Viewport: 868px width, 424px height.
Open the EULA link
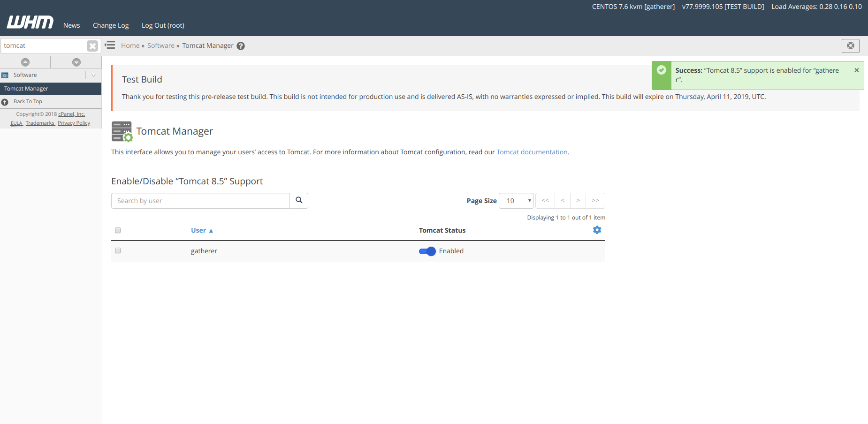[x=16, y=123]
